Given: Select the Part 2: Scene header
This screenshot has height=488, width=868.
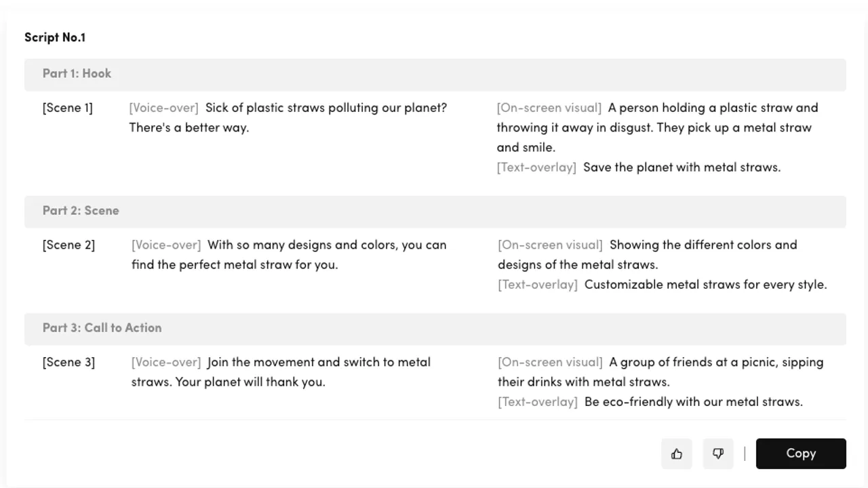Looking at the screenshot, I should [x=435, y=211].
